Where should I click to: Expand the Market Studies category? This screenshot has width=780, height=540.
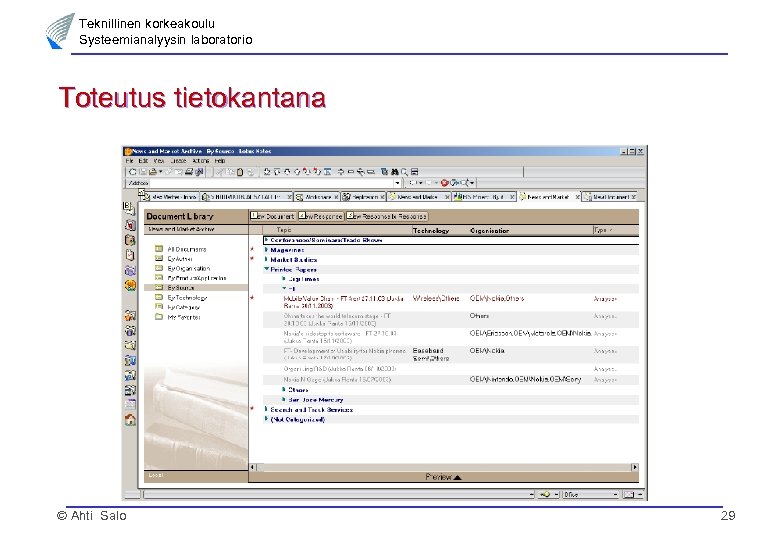point(267,259)
